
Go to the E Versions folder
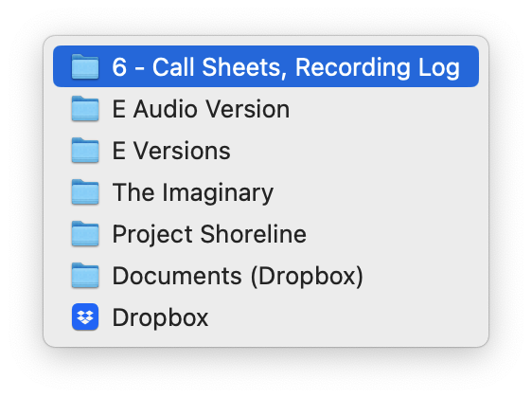(x=266, y=151)
